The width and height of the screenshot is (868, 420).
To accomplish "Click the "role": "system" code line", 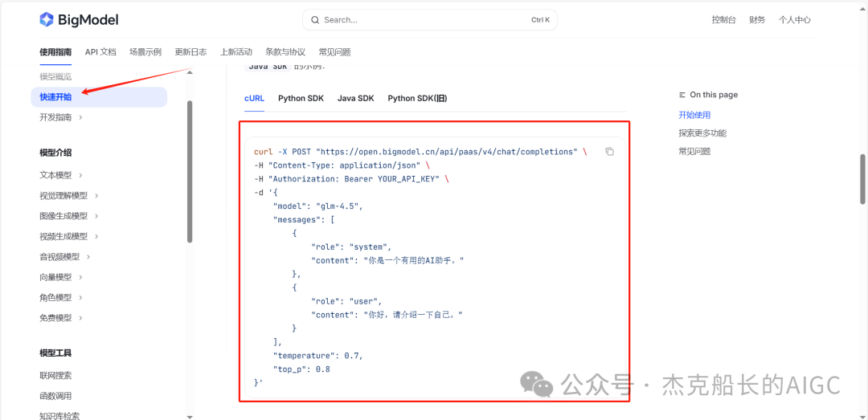I will point(351,247).
